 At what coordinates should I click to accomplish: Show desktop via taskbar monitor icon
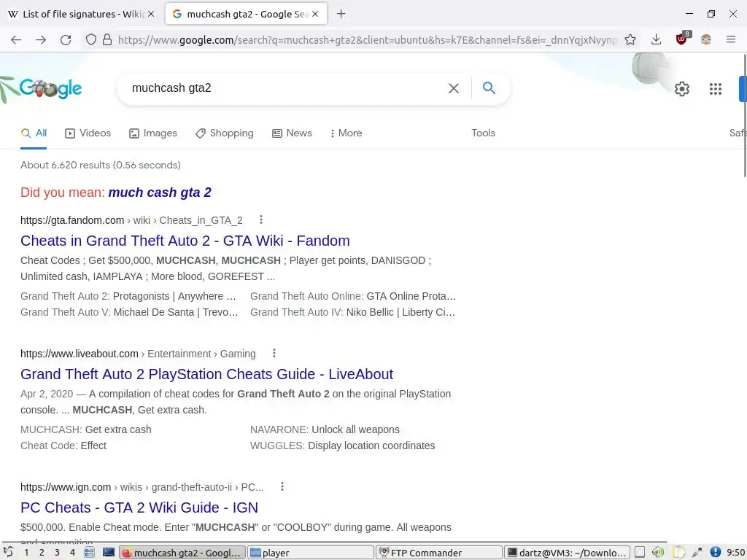click(x=109, y=553)
